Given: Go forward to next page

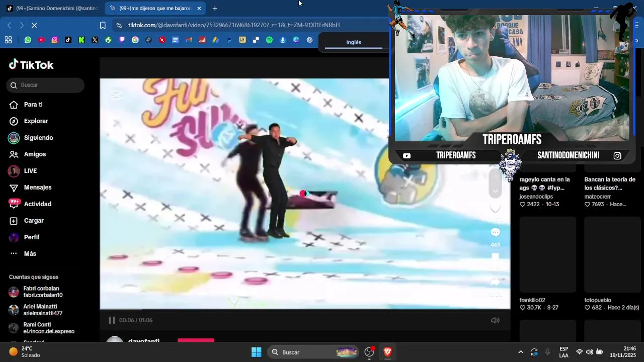Looking at the screenshot, I should coord(22,25).
